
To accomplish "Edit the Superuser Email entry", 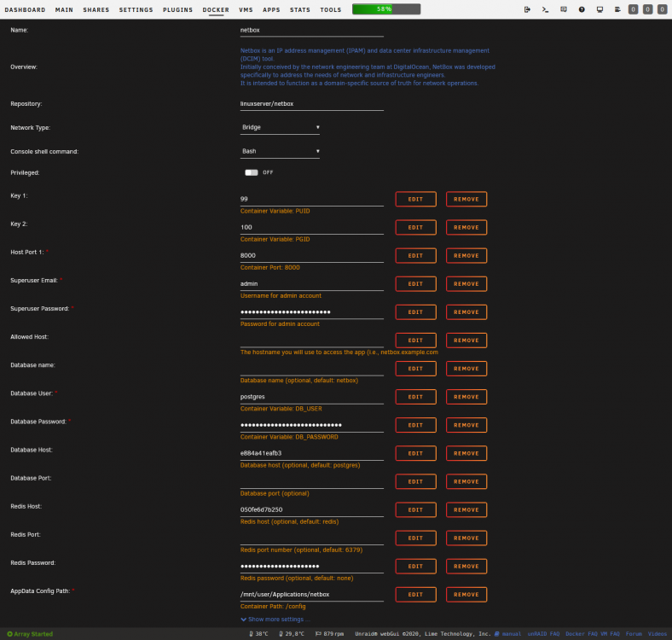I will (415, 284).
